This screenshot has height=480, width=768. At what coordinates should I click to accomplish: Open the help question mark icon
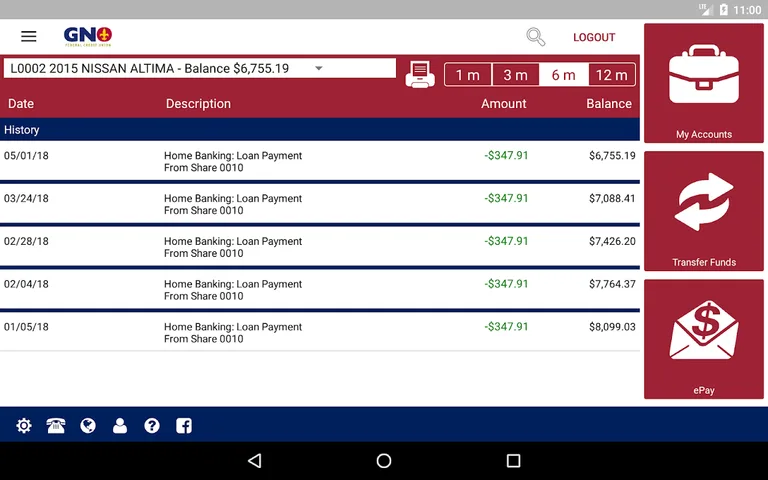pyautogui.click(x=152, y=426)
